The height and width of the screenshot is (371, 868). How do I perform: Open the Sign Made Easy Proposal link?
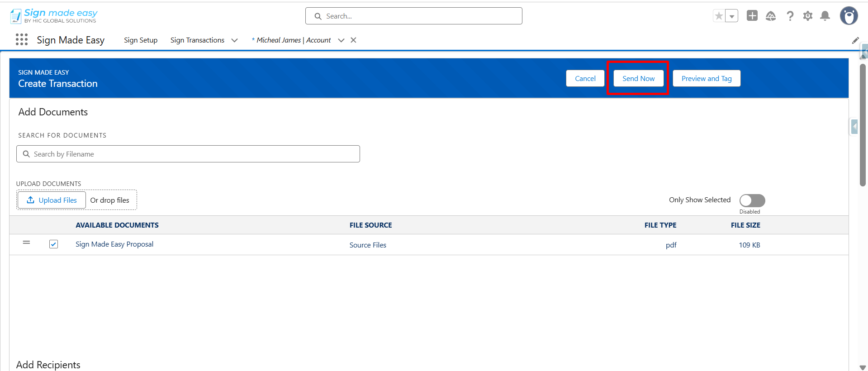[x=114, y=244]
